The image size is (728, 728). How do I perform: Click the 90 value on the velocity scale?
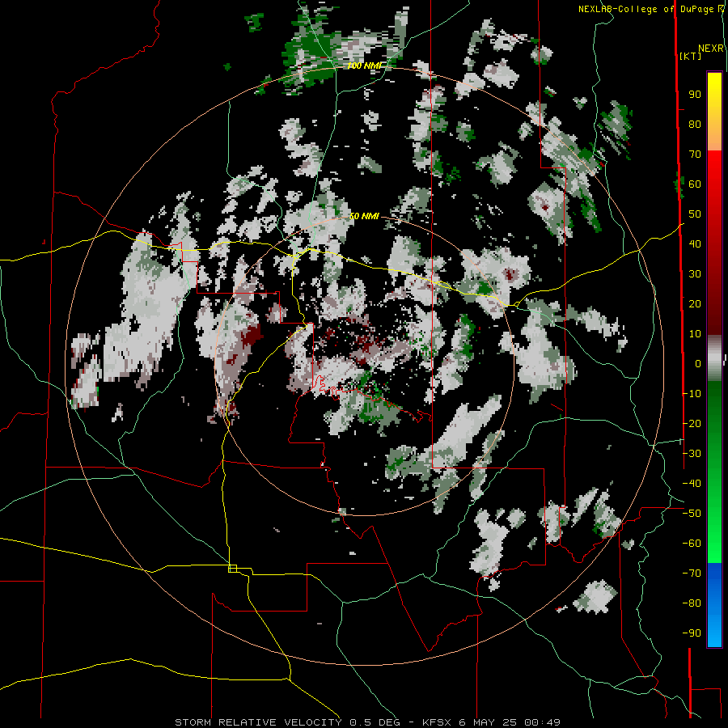[695, 95]
